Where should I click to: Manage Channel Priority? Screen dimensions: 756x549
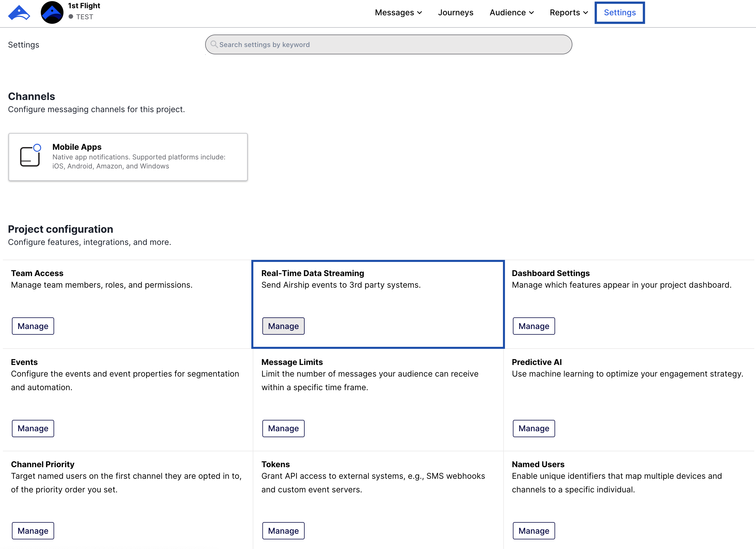(33, 530)
